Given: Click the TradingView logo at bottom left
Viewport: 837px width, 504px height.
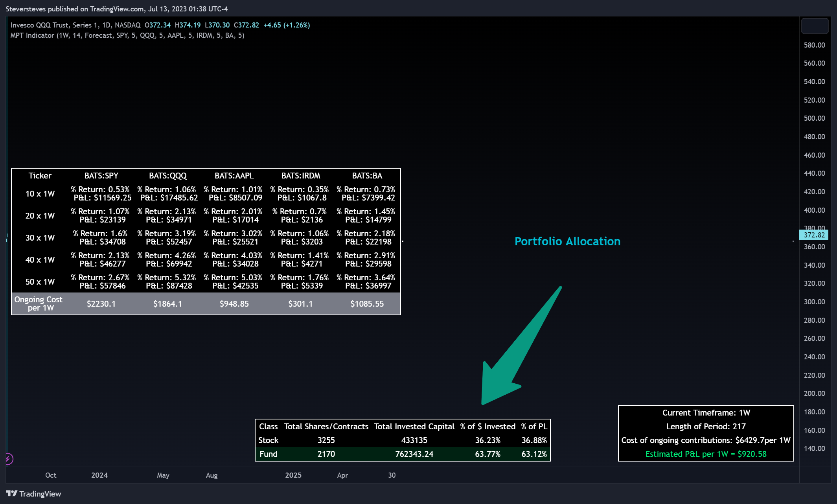Looking at the screenshot, I should click(x=33, y=494).
